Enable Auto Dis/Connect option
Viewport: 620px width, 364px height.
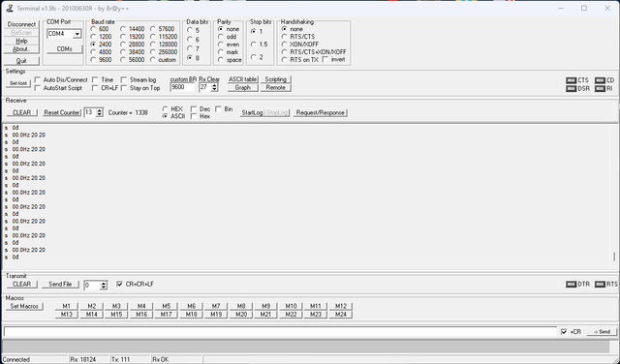pos(38,79)
